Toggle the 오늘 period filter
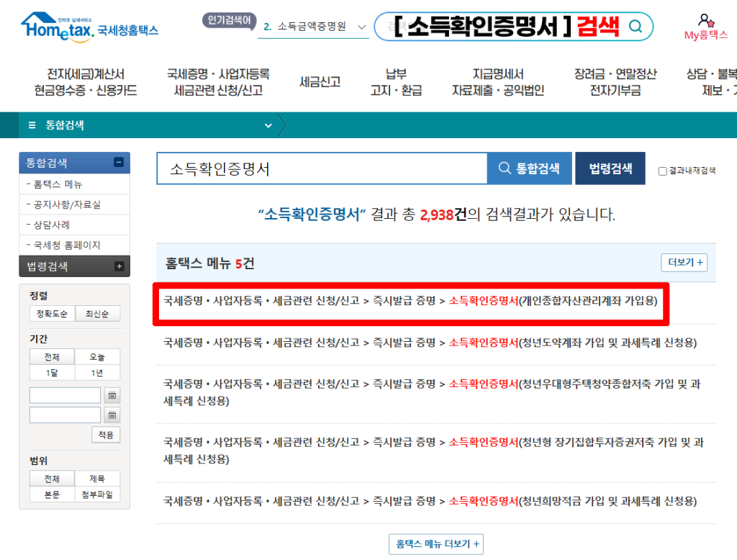This screenshot has height=560, width=737. click(x=96, y=356)
